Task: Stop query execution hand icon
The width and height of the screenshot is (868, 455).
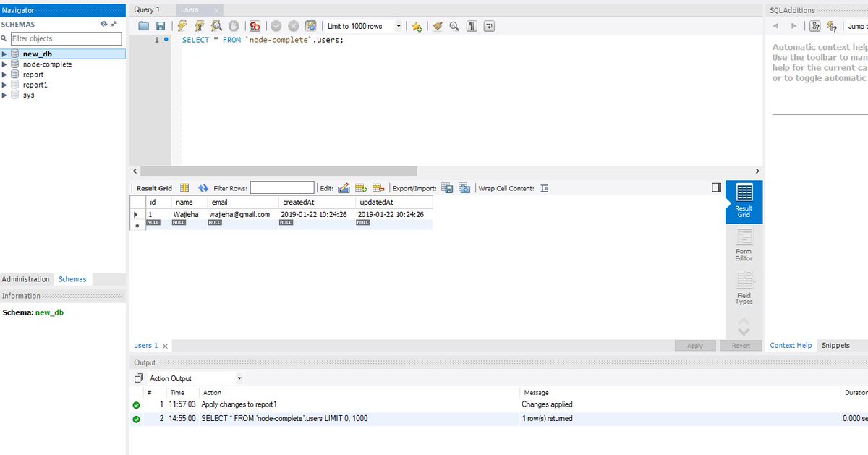Action: click(234, 26)
